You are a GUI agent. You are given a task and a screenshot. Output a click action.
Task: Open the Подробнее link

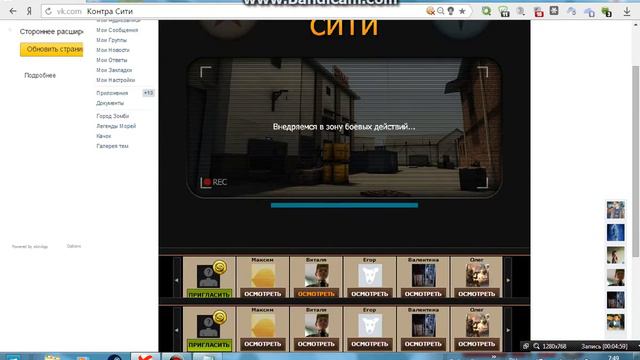(x=40, y=76)
